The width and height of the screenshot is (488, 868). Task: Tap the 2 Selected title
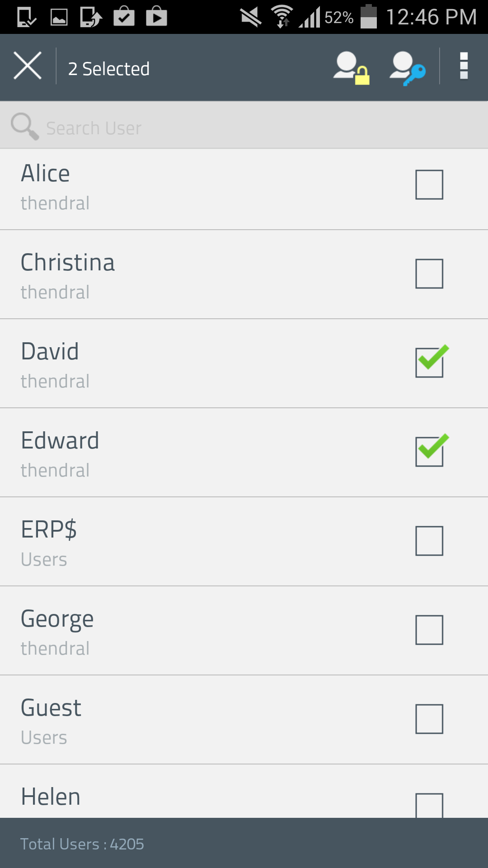109,69
